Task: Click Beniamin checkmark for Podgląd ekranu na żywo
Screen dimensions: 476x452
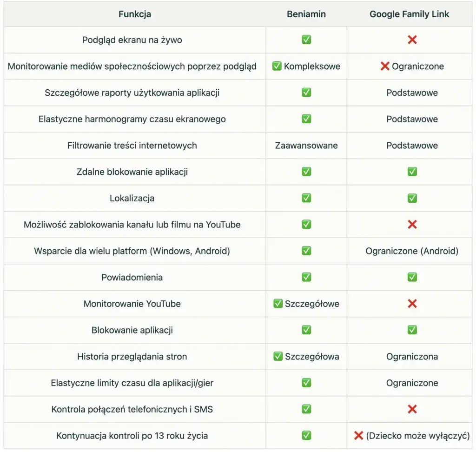Action: point(306,40)
